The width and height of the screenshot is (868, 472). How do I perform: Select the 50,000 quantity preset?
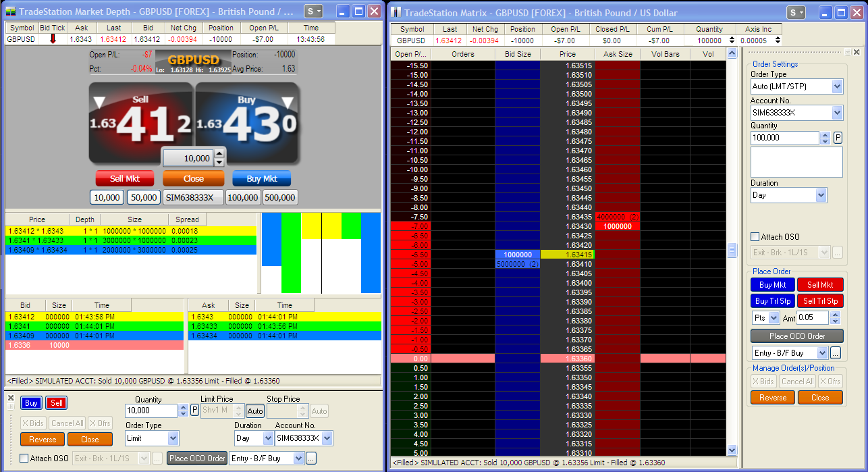[143, 197]
